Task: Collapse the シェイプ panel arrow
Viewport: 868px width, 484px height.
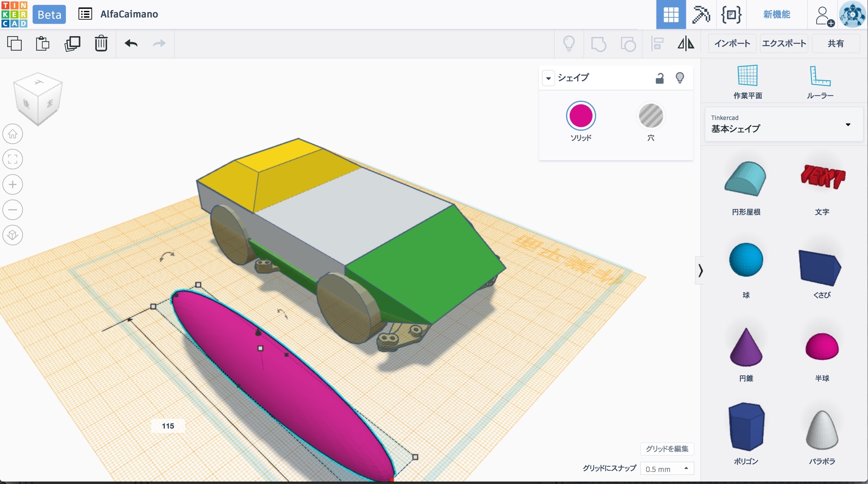Action: tap(548, 78)
